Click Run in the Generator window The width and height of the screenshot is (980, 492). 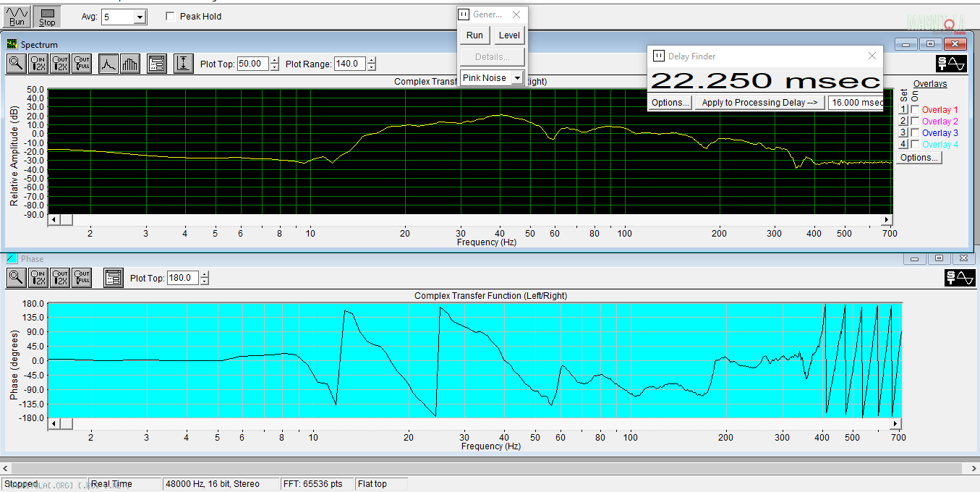coord(474,35)
